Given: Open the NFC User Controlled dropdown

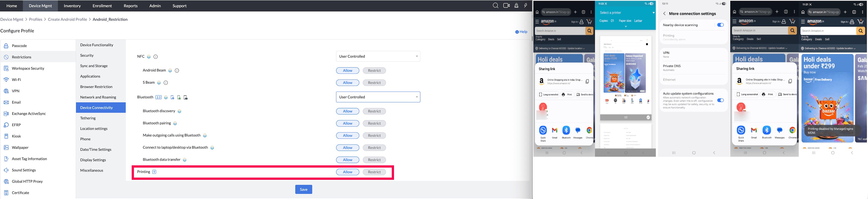Looking at the screenshot, I should [x=378, y=56].
